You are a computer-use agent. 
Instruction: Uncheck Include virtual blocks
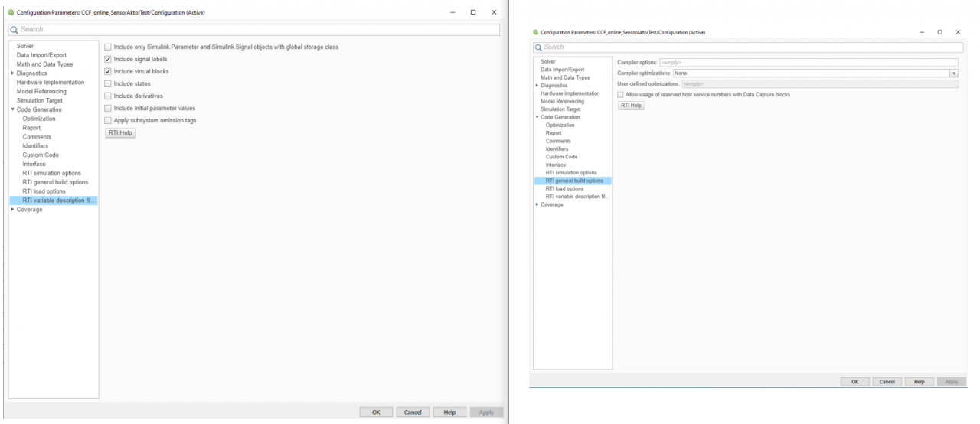108,71
